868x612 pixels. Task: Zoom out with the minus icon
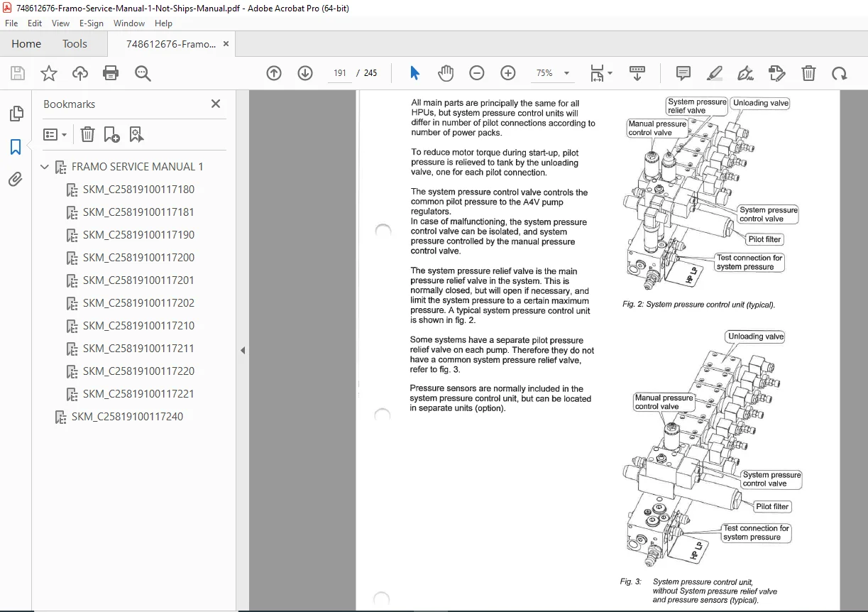point(477,73)
